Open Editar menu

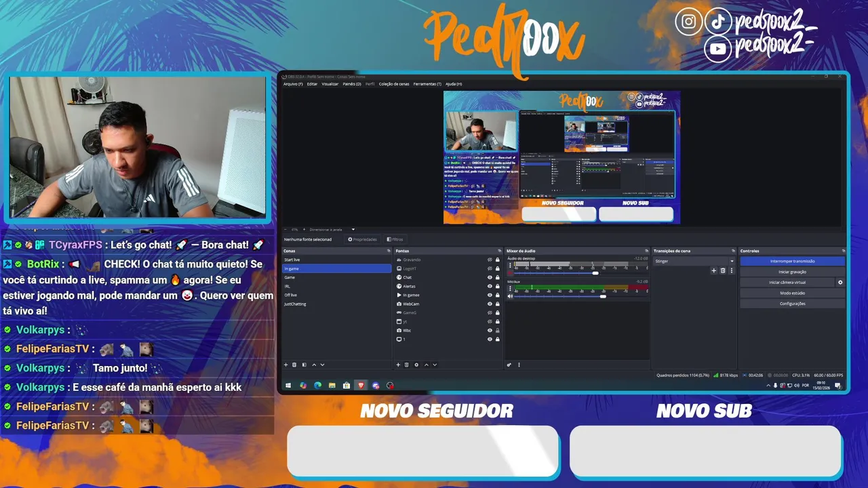(312, 84)
